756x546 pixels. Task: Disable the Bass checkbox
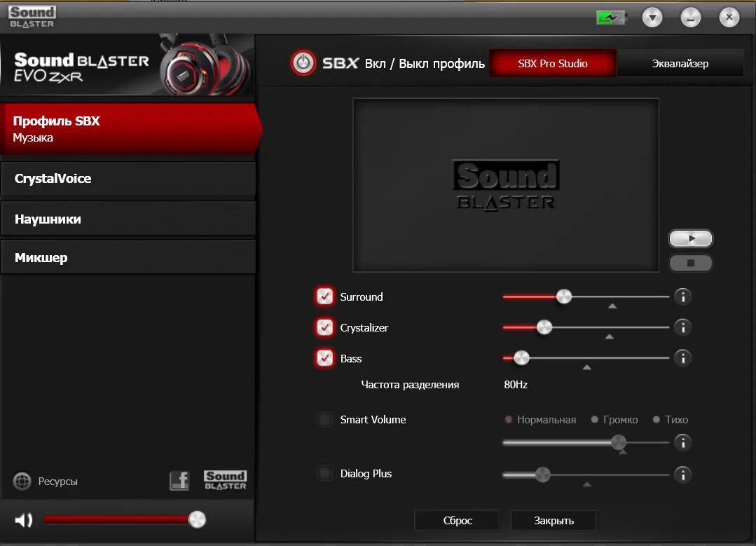coord(324,358)
